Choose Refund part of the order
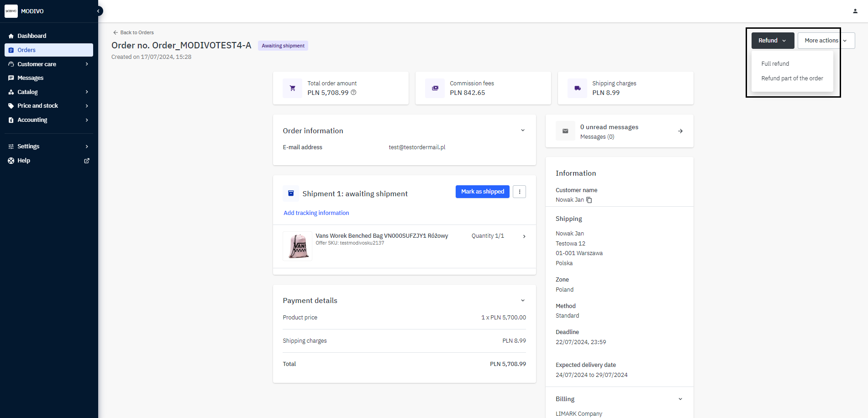 (792, 78)
